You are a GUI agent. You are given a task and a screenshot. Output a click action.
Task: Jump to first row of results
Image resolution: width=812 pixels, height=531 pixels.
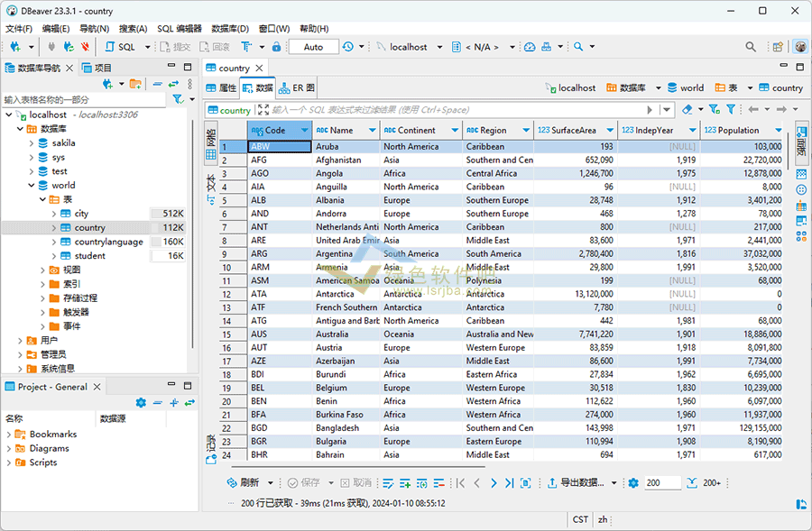[461, 483]
